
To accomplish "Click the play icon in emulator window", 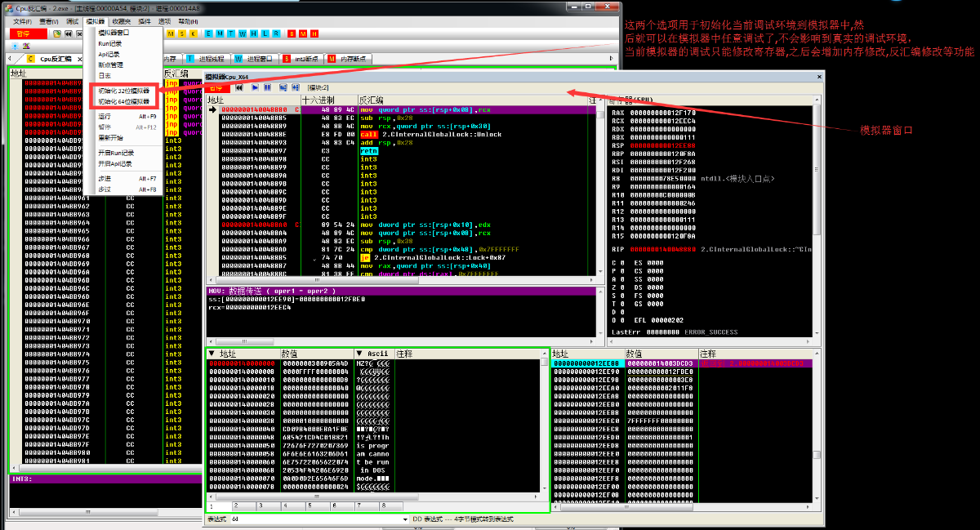I will [x=255, y=87].
